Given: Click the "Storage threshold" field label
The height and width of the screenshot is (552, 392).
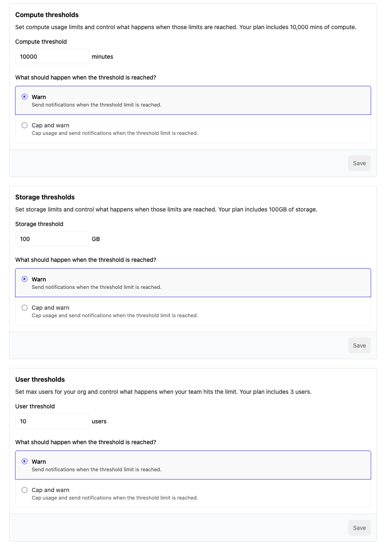Looking at the screenshot, I should (x=39, y=224).
